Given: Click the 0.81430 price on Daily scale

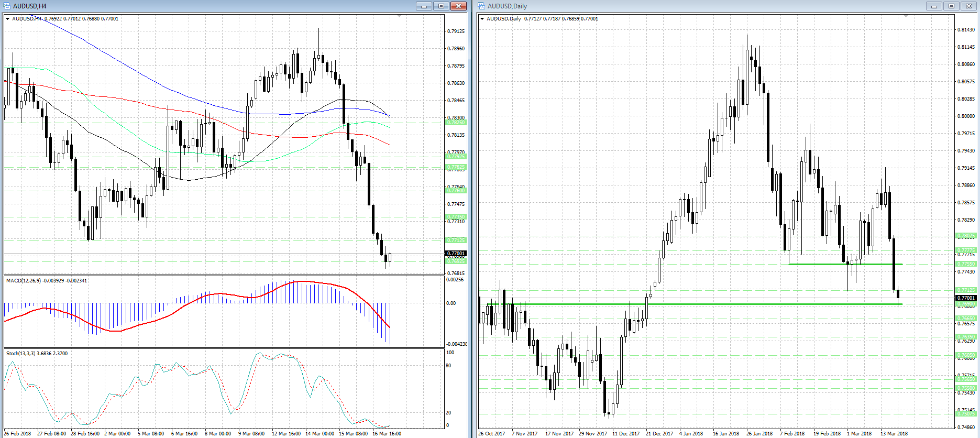Looking at the screenshot, I should pos(966,30).
